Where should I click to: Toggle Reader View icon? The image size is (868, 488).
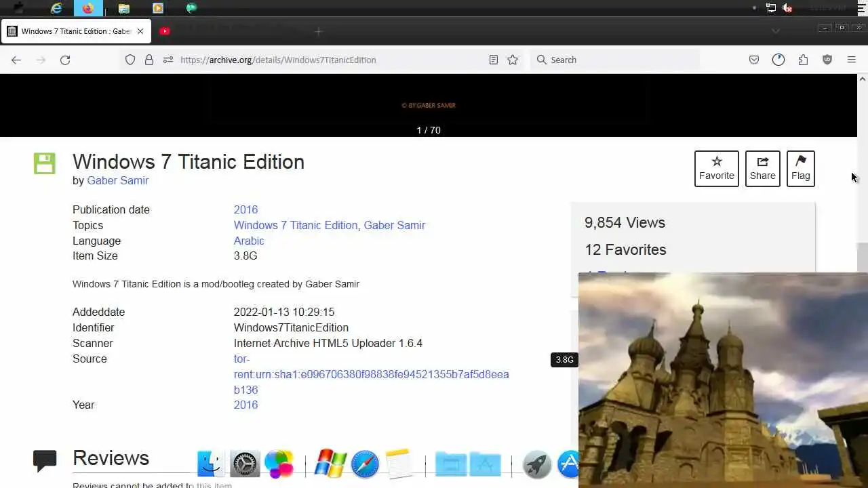[x=494, y=60]
